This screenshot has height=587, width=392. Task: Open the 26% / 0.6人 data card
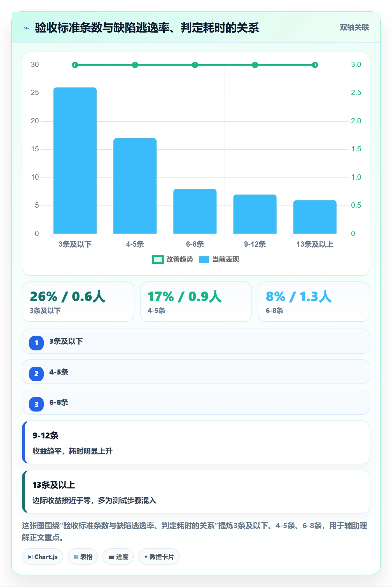[x=78, y=302]
